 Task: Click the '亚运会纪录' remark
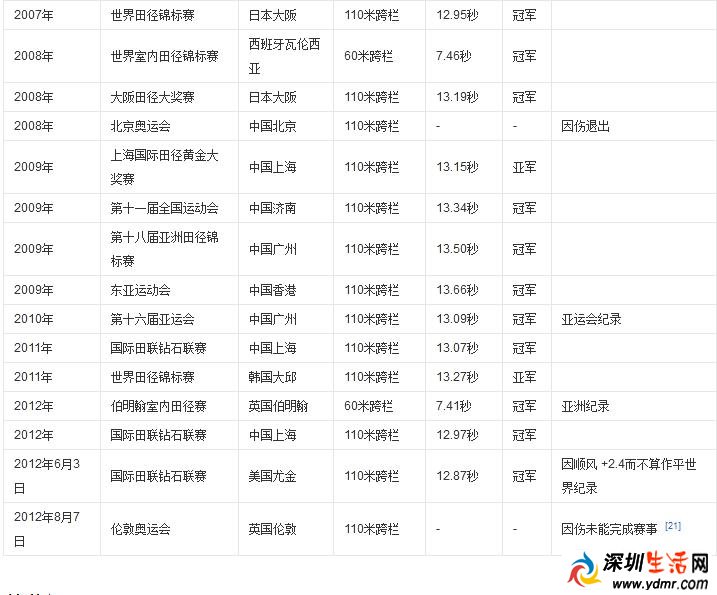click(591, 319)
